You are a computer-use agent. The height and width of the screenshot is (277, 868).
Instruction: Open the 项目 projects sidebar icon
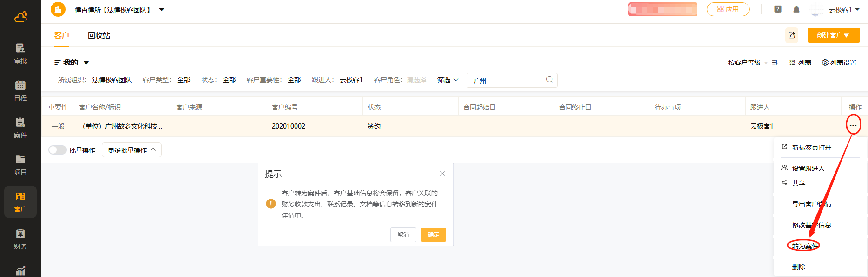(20, 165)
